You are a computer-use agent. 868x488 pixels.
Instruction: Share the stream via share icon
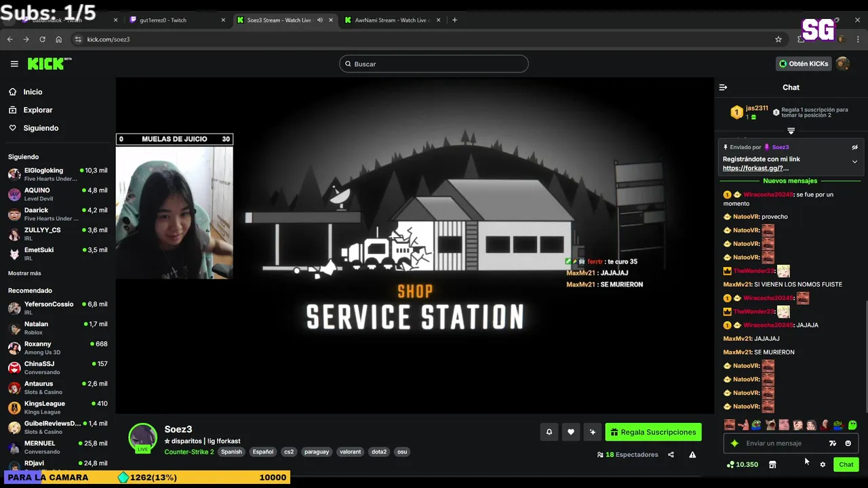(671, 455)
